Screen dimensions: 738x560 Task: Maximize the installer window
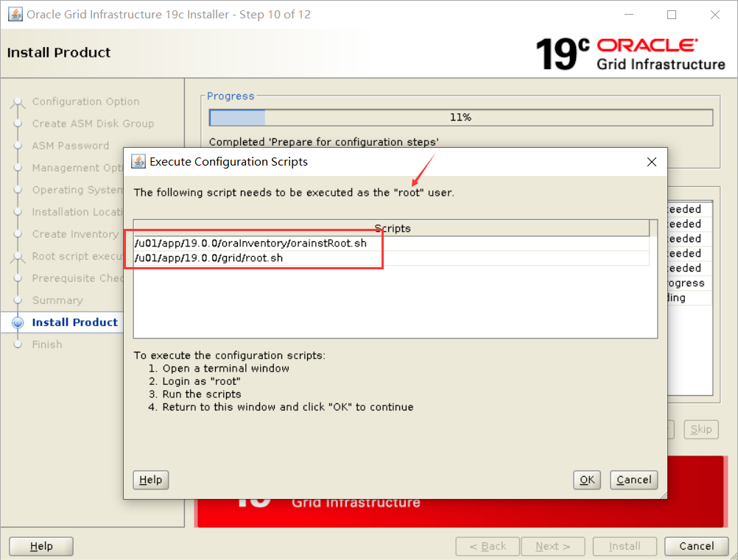coord(672,15)
